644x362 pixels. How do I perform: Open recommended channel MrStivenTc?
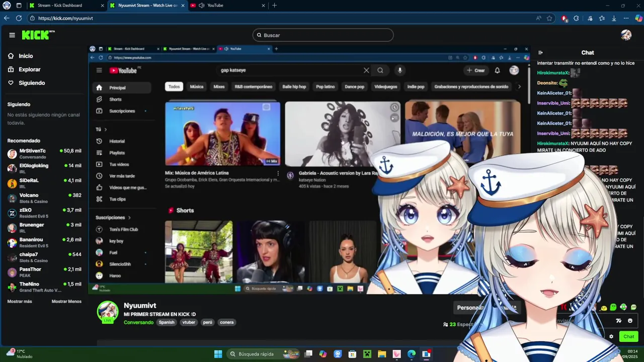pos(44,153)
